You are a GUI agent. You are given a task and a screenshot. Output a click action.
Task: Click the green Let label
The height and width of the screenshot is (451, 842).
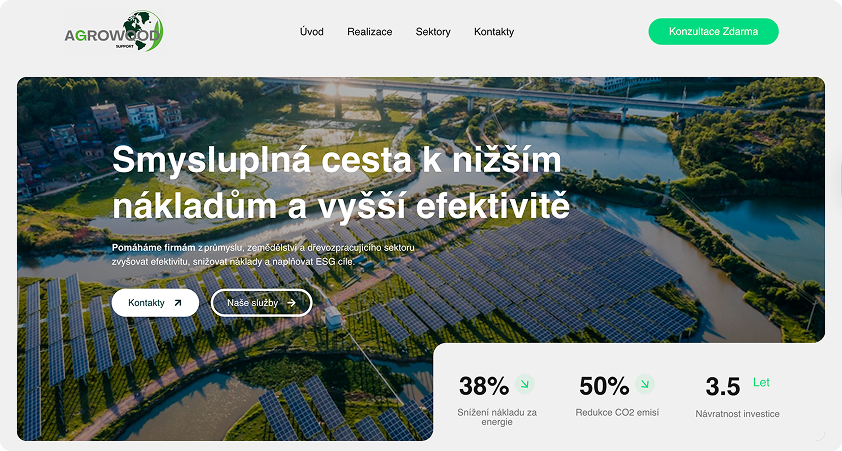(761, 382)
